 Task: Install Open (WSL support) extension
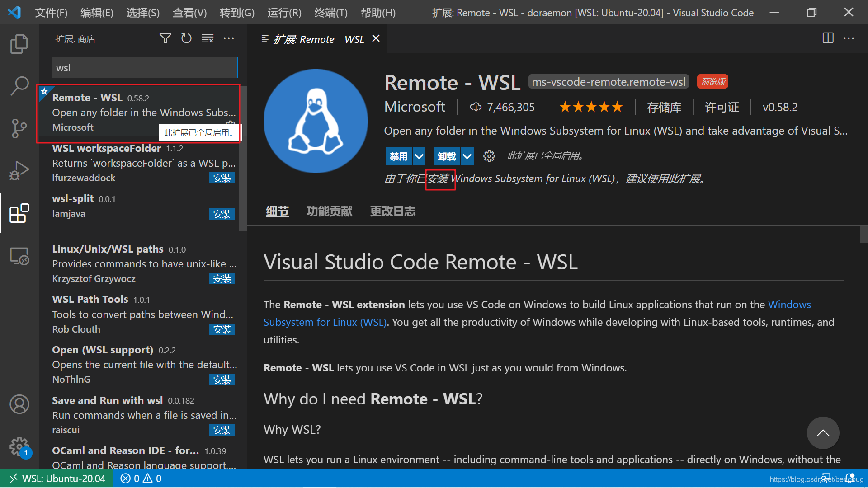(222, 380)
